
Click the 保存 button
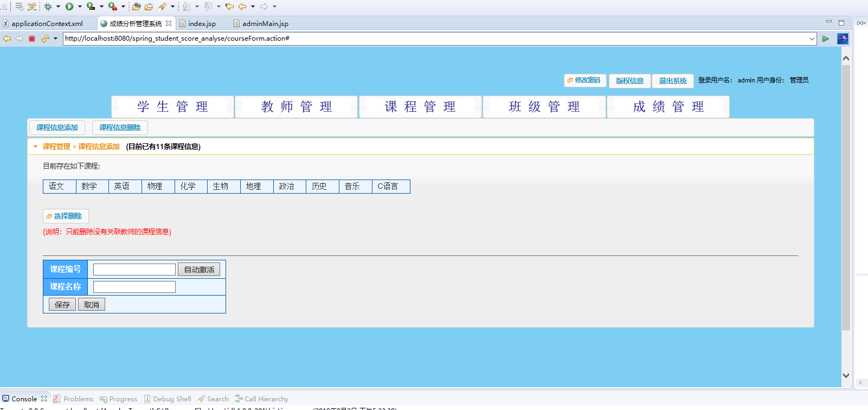pyautogui.click(x=62, y=305)
